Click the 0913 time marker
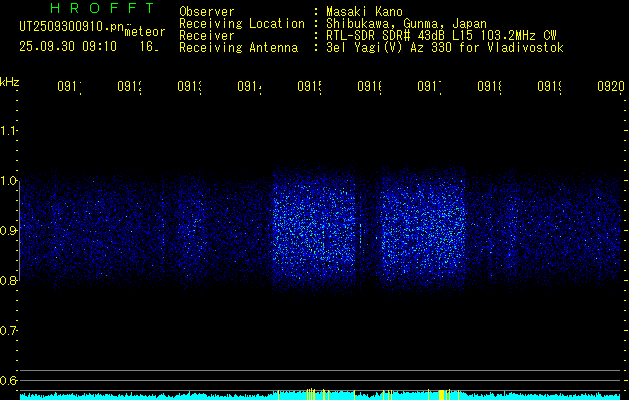Image resolution: width=629 pixels, height=400 pixels. 189,87
